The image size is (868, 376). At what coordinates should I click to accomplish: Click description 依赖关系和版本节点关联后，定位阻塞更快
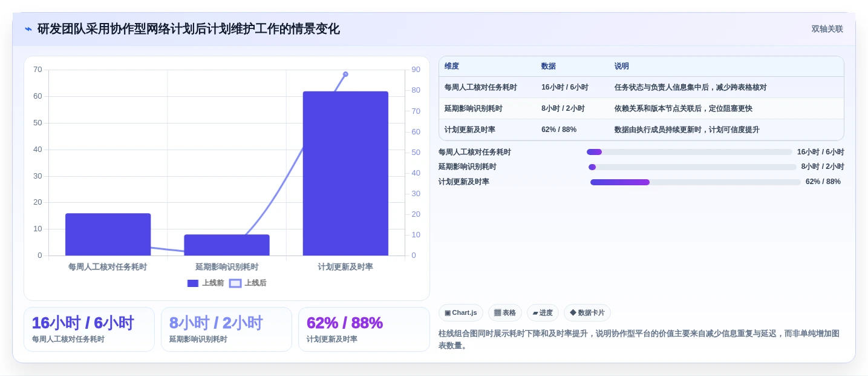point(684,108)
